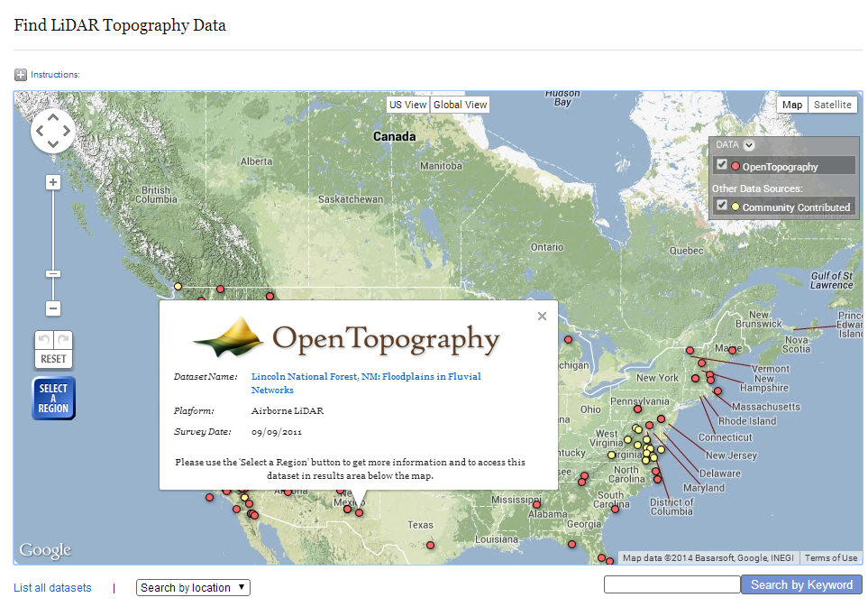
Task: Click the zoom in plus icon
Action: tap(52, 182)
